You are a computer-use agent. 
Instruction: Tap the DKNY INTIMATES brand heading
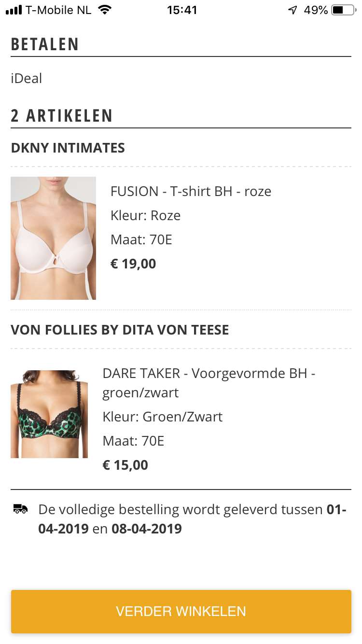coord(68,148)
